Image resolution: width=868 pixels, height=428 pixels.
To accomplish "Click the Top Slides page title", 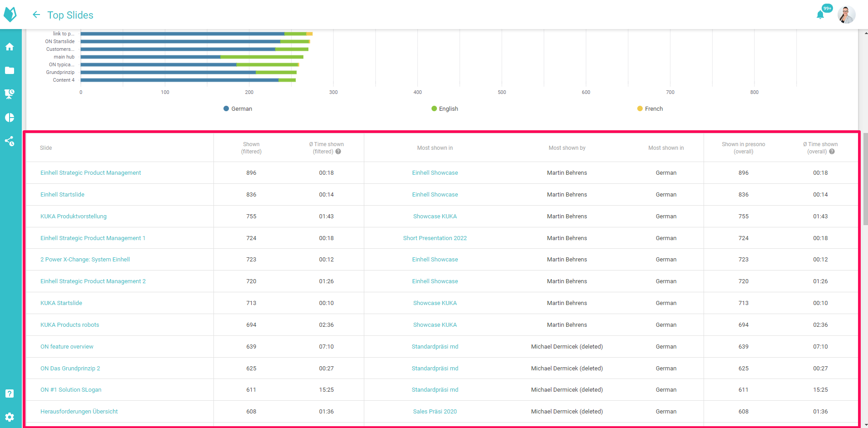I will [x=70, y=15].
